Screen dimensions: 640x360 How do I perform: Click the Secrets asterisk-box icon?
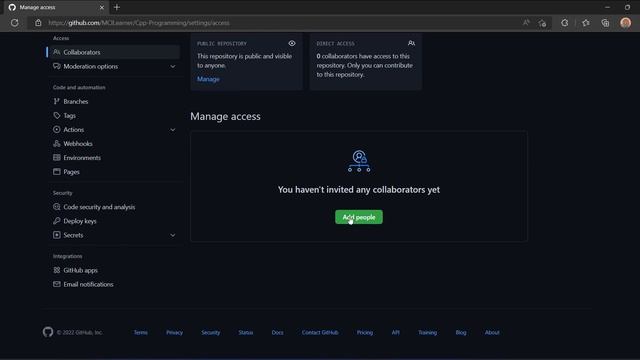(x=57, y=235)
